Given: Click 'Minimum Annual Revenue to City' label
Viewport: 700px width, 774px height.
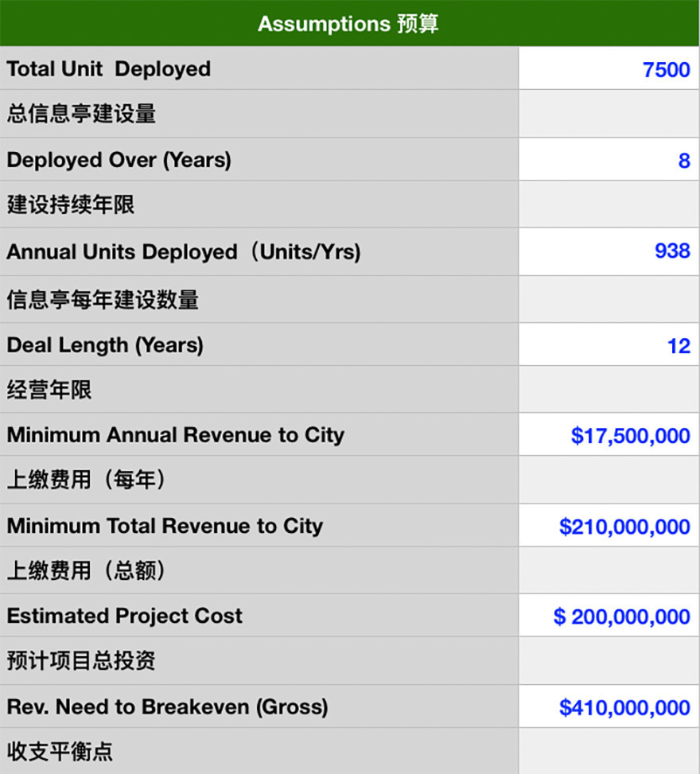Looking at the screenshot, I should pos(175,435).
